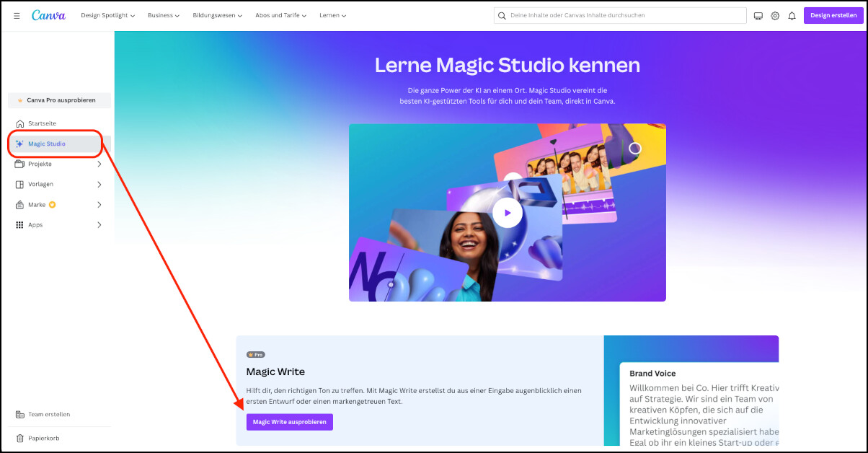The image size is (868, 453).
Task: Click the Marke brand icon
Action: 19,204
